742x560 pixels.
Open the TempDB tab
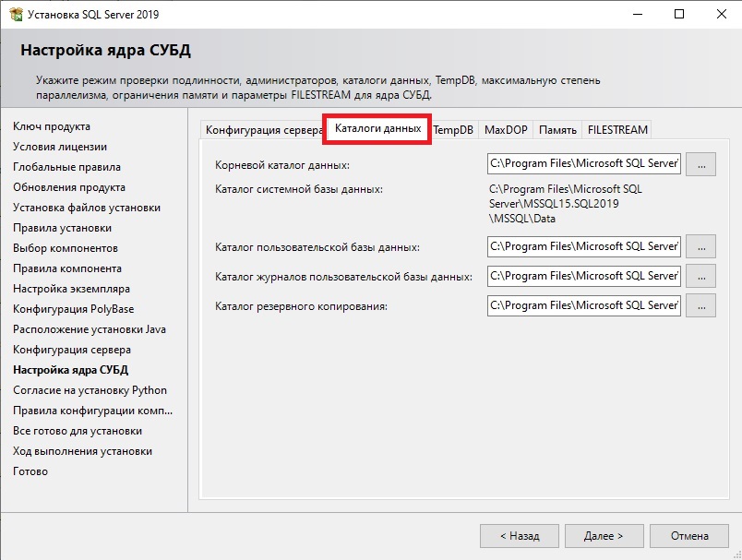click(453, 129)
